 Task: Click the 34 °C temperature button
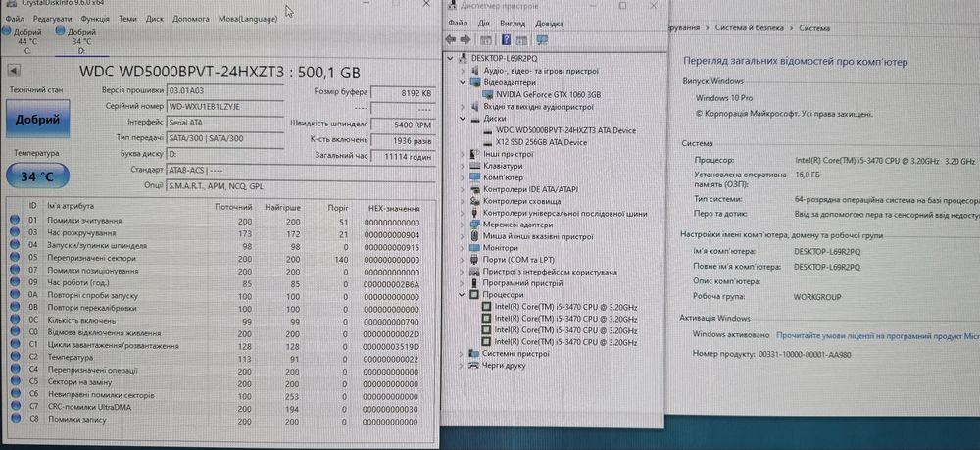tap(37, 176)
